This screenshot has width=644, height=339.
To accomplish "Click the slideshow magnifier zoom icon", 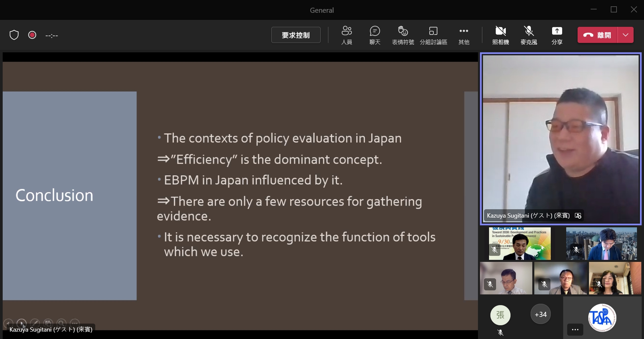I will click(61, 323).
